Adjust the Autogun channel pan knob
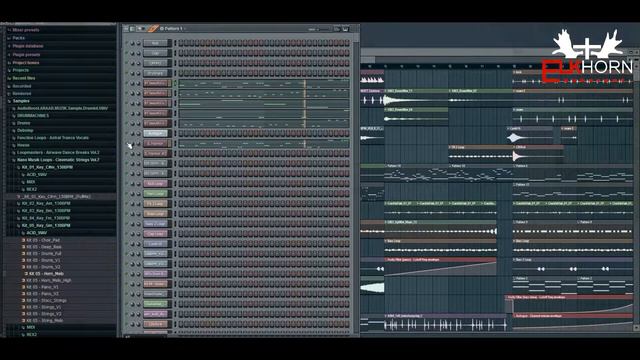The height and width of the screenshot is (360, 640). click(133, 133)
